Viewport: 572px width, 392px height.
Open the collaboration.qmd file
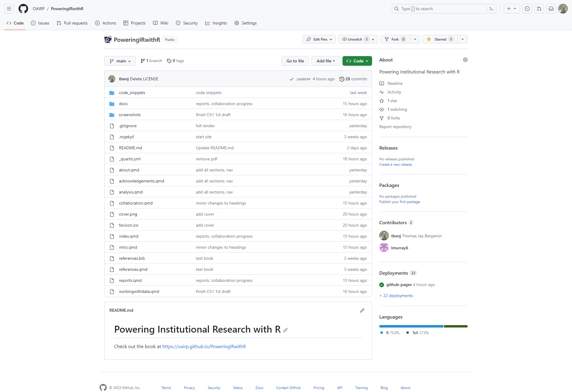136,203
